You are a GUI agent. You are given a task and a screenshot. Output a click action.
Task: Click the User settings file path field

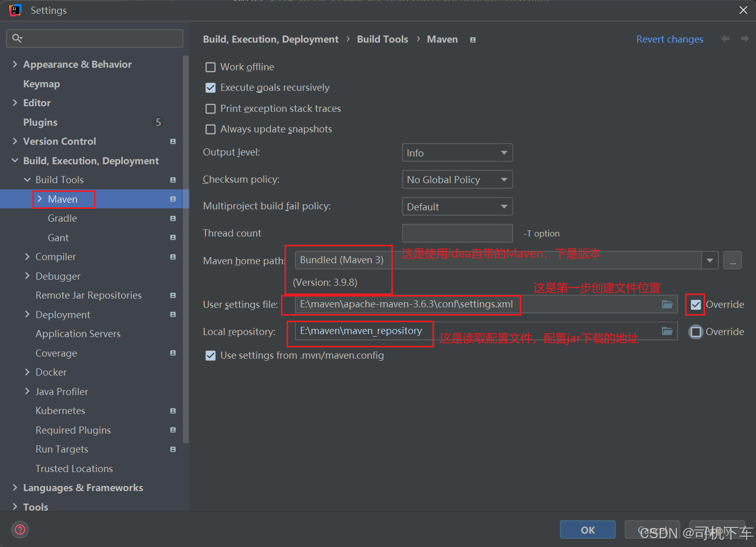tap(486, 304)
